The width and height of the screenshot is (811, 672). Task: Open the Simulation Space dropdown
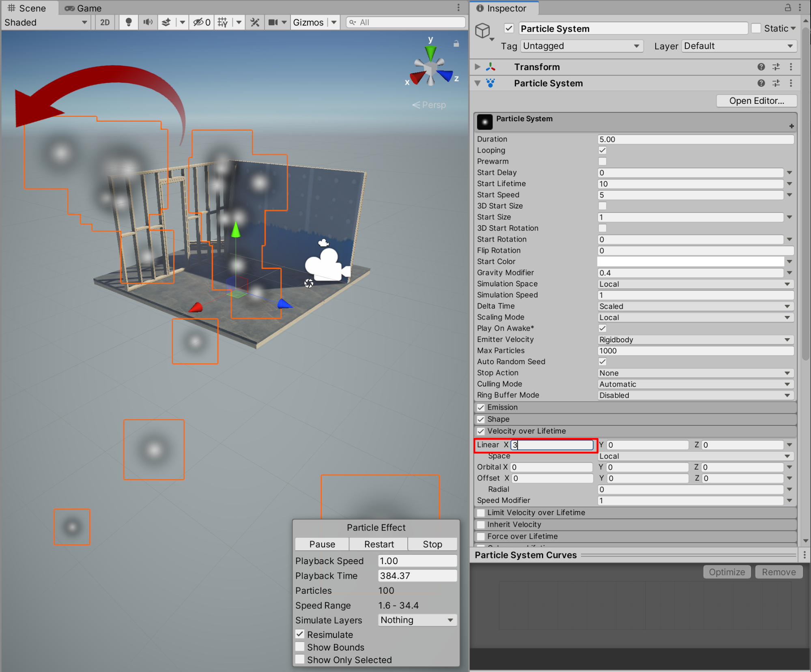[x=695, y=284]
